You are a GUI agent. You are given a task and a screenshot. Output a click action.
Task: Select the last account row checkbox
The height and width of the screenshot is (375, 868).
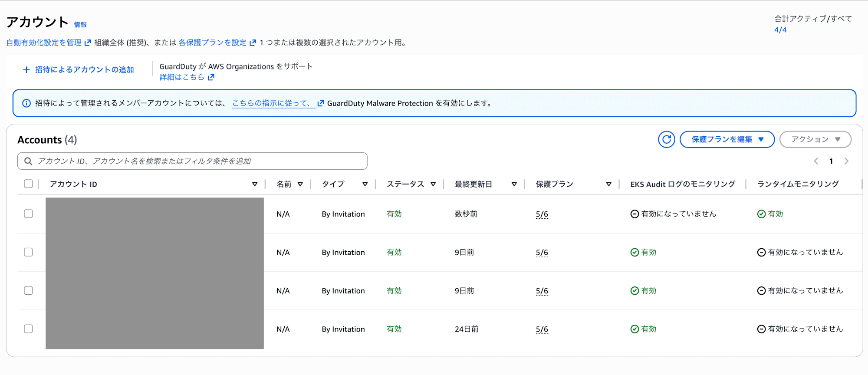click(29, 329)
